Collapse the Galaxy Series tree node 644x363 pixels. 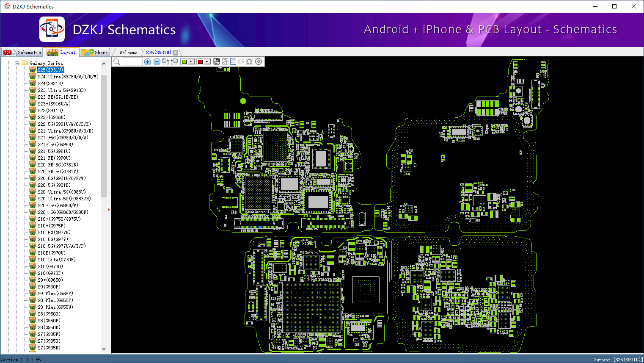[x=17, y=63]
